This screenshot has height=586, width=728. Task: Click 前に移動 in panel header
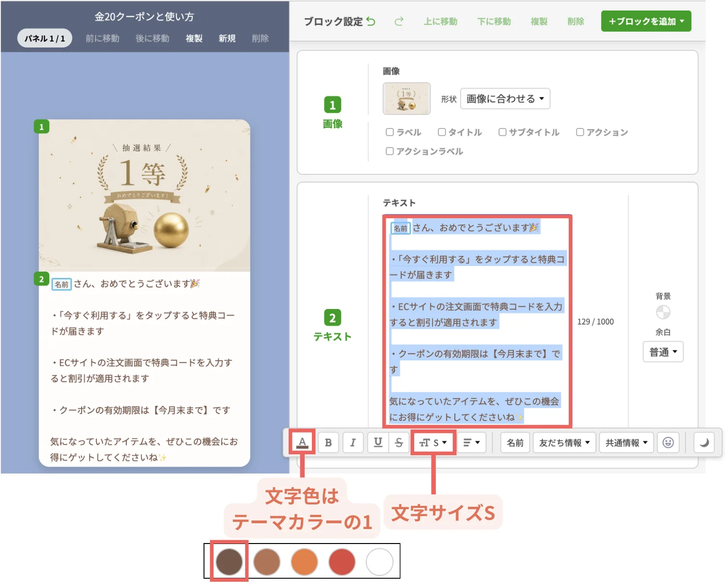point(102,38)
